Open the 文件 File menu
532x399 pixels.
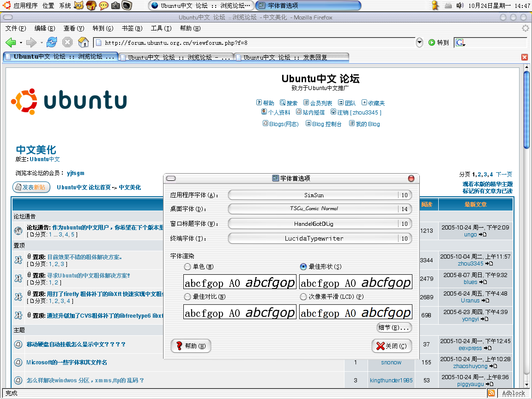[16, 28]
